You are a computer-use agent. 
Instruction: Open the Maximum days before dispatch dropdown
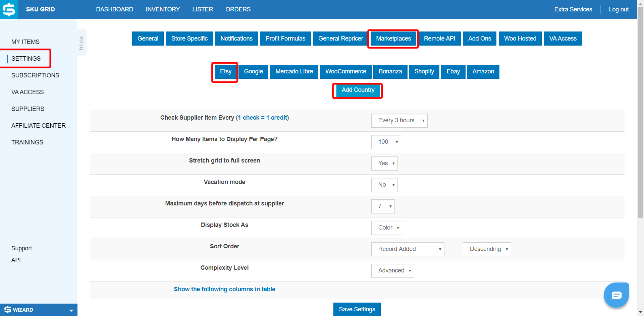tap(383, 206)
